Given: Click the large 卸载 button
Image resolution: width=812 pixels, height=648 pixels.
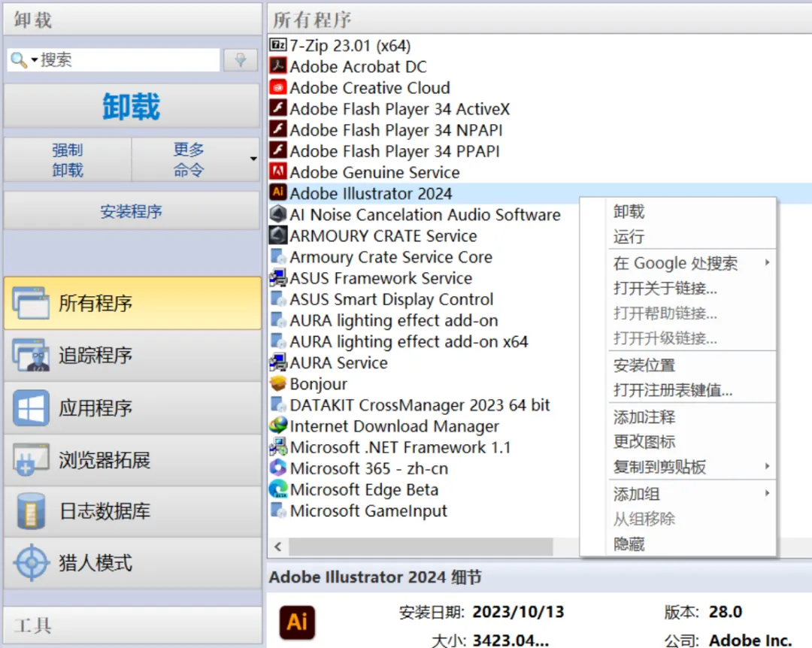Looking at the screenshot, I should coord(132,106).
